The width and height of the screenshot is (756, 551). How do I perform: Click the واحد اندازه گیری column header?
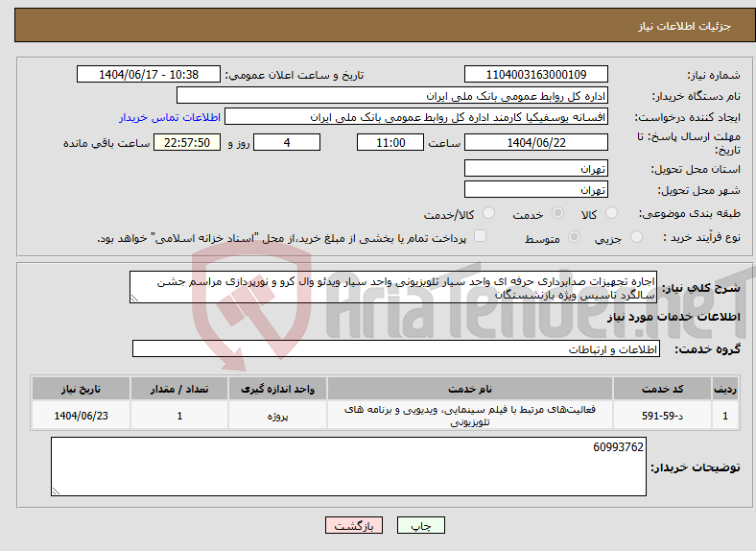pyautogui.click(x=277, y=389)
